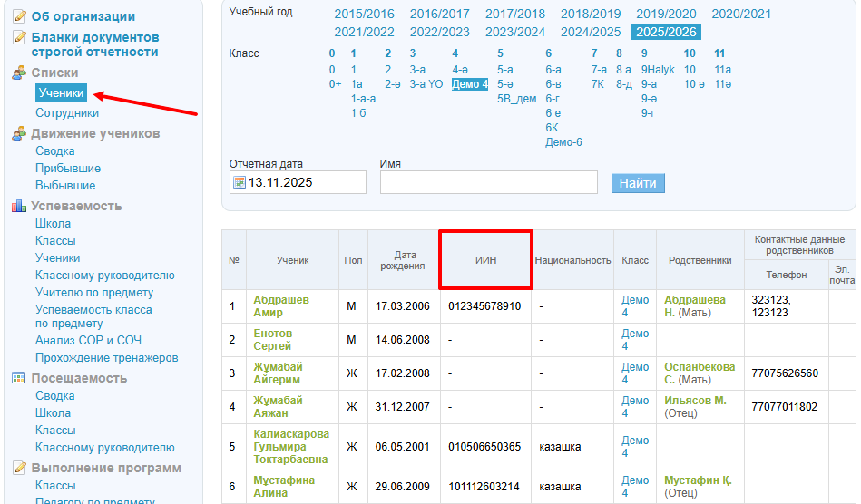Image resolution: width=861 pixels, height=504 pixels.
Task: Open the calendar picker in Отчетная дата field
Action: 240,182
